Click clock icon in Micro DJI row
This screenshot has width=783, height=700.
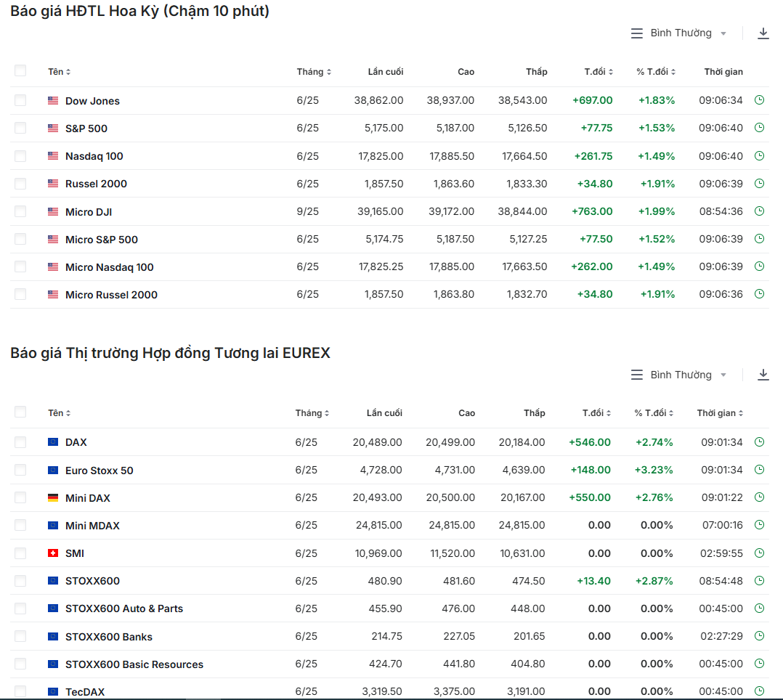759,211
